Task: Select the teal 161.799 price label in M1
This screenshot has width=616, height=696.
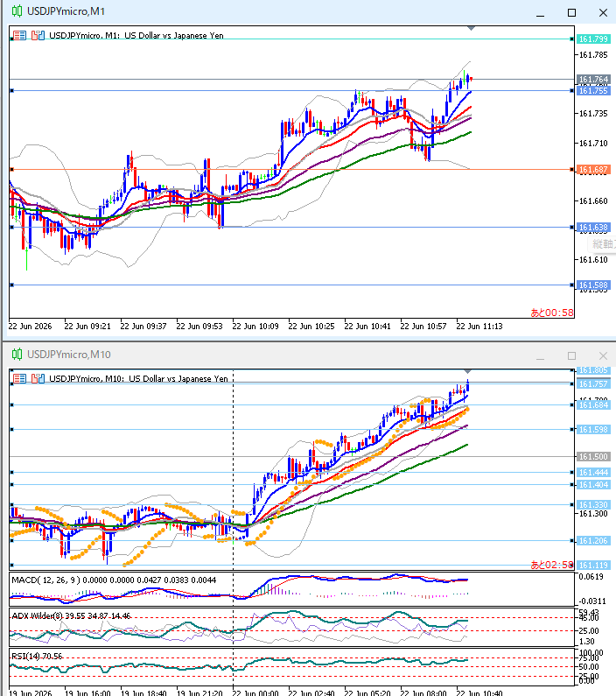Action: 593,39
